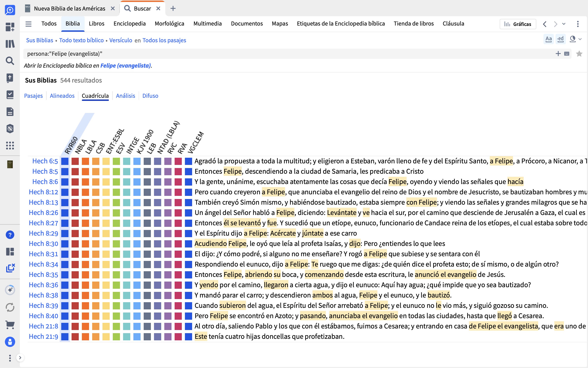Switch to the Difuso results view
The image size is (588, 368).
tap(150, 96)
